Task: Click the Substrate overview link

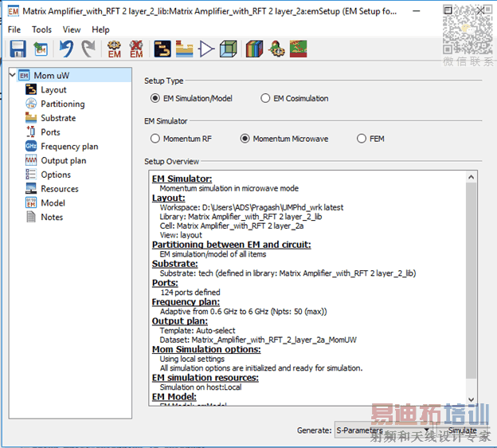Action: [174, 263]
